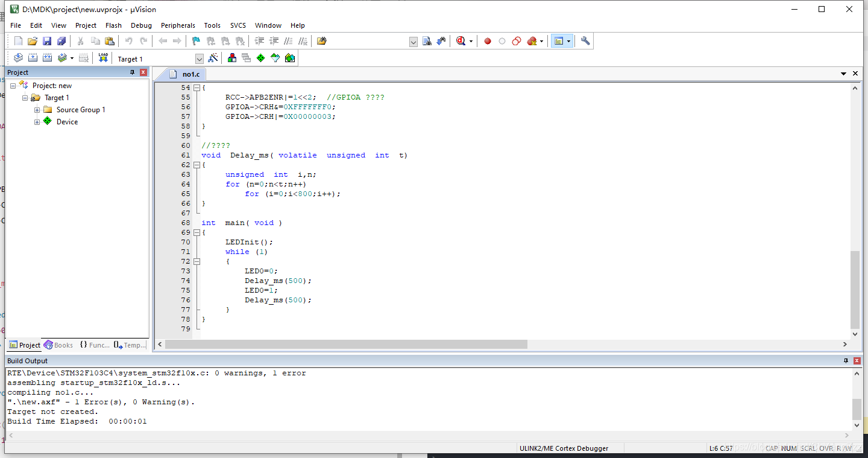Click the 'Target not created.' output line
Viewport: 868px width, 458px height.
52,412
